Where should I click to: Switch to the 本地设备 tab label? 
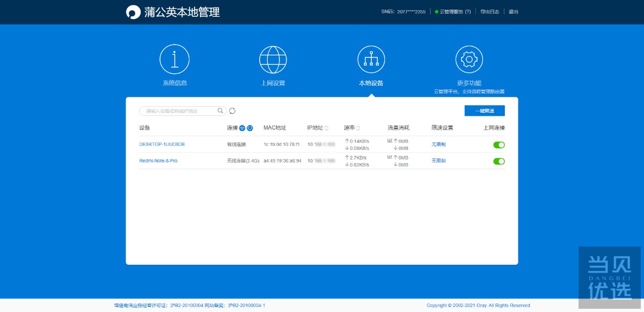(371, 83)
